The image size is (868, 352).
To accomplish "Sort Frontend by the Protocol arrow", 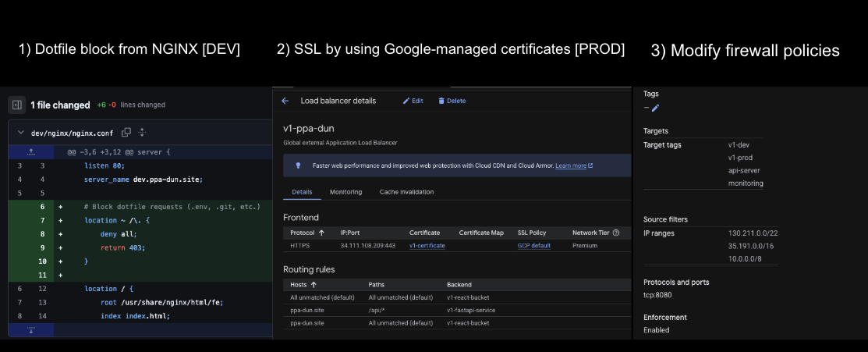I will click(321, 233).
